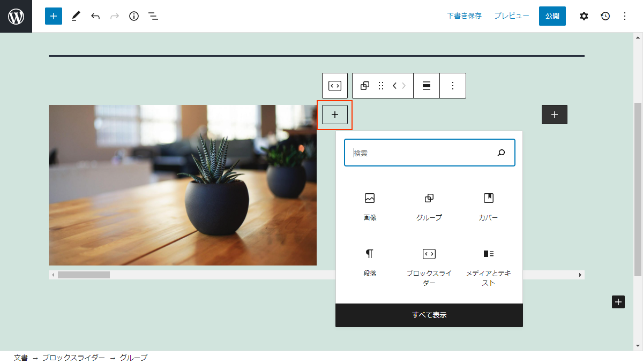Focus the 検索 block search field
Viewport: 643px width, 364px height.
coord(430,153)
